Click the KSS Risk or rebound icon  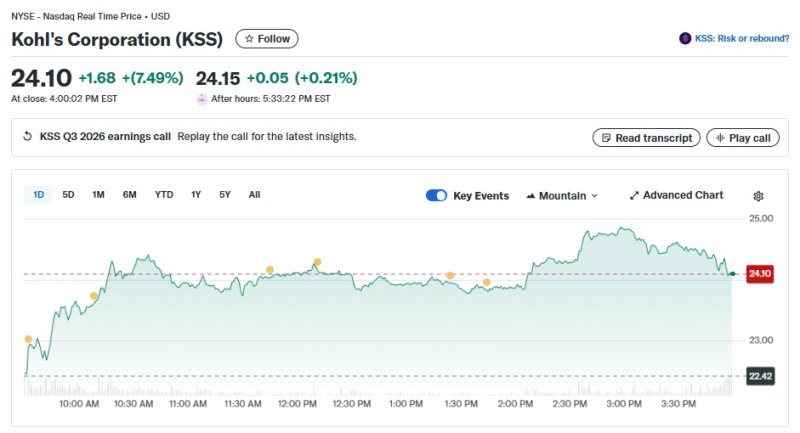685,38
